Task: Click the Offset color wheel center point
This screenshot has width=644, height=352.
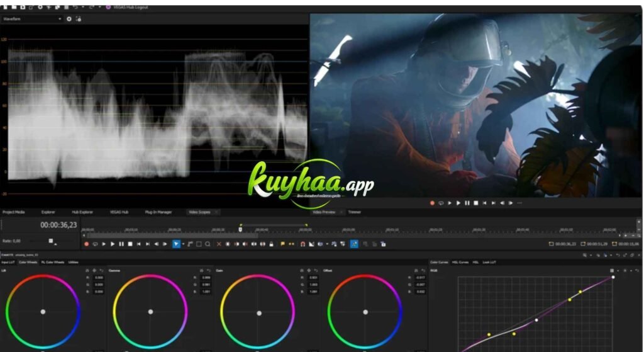Action: (x=365, y=312)
